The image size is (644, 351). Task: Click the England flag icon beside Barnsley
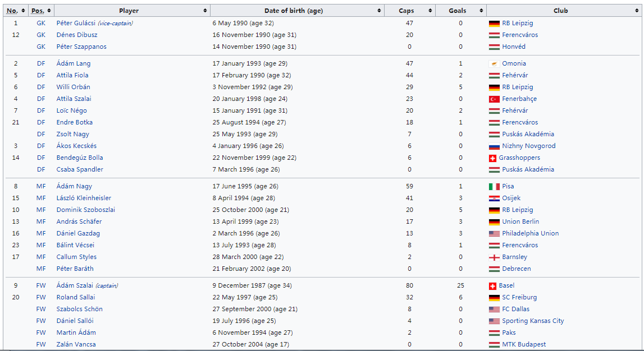click(x=494, y=257)
